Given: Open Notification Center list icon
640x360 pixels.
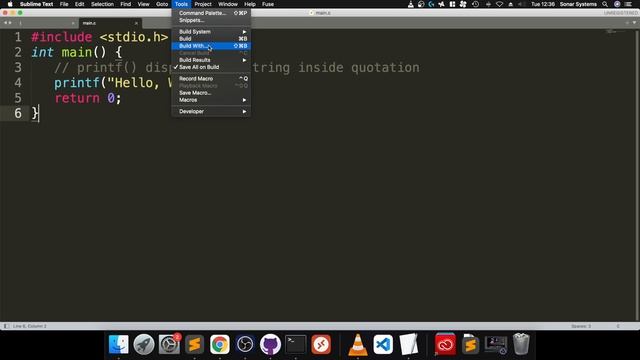Looking at the screenshot, I should pyautogui.click(x=629, y=4).
